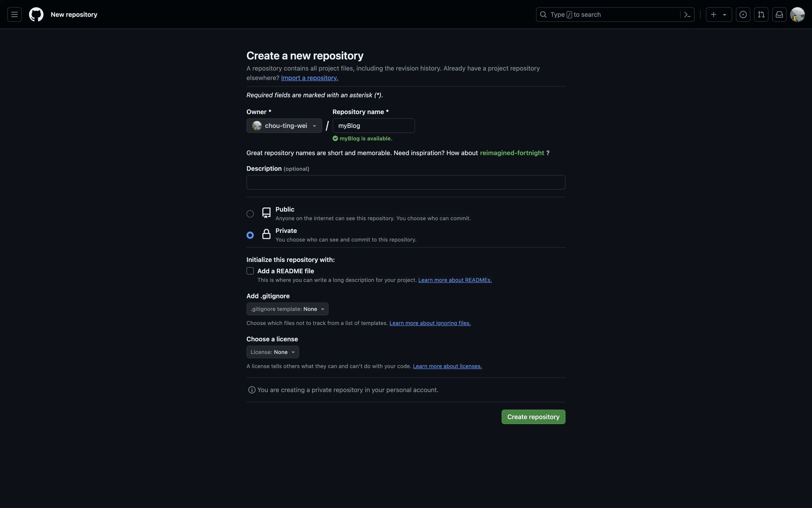Open the Issues icon in header

[x=743, y=15]
